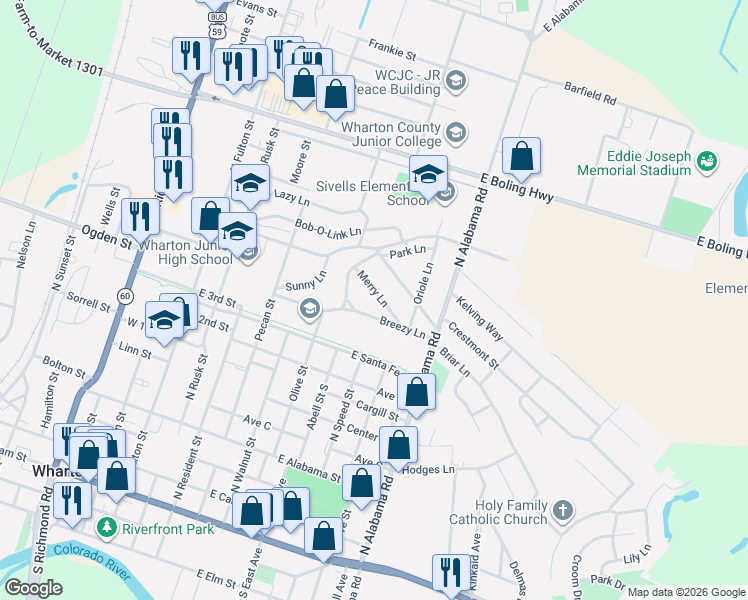This screenshot has height=600, width=748.
Task: Open the Wharton County Junior College pin
Action: point(456,133)
